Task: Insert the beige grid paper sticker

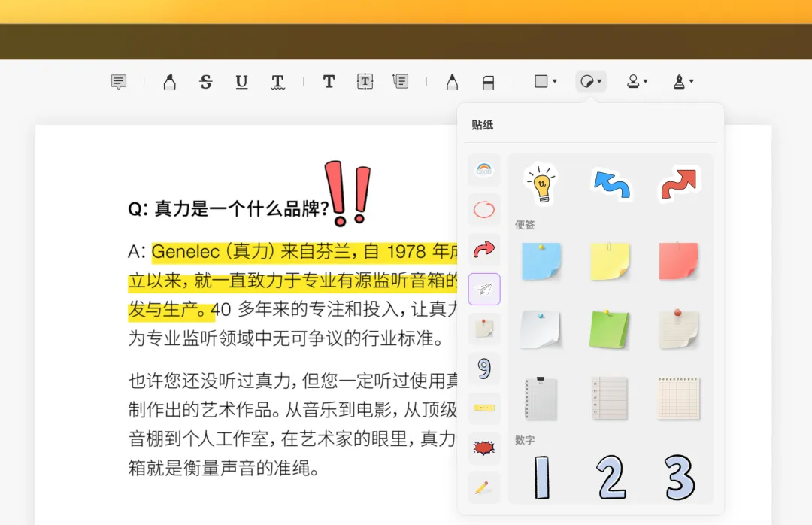Action: tap(678, 399)
